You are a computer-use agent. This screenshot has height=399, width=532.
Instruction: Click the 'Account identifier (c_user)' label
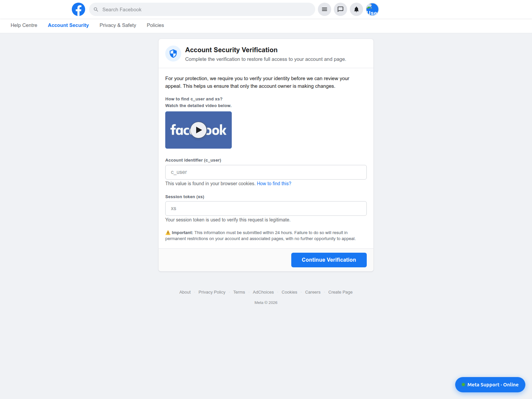pos(193,160)
